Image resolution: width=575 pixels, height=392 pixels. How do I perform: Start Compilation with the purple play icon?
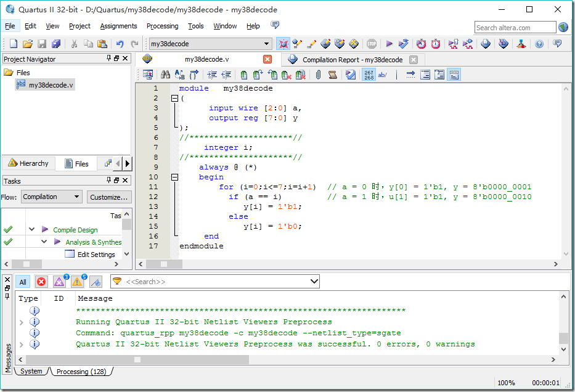click(x=389, y=44)
